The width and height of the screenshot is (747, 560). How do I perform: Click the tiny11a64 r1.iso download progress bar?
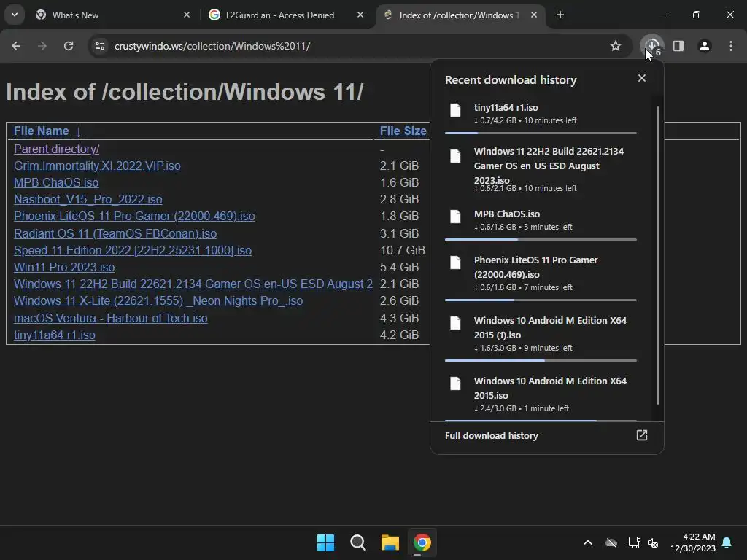(541, 133)
